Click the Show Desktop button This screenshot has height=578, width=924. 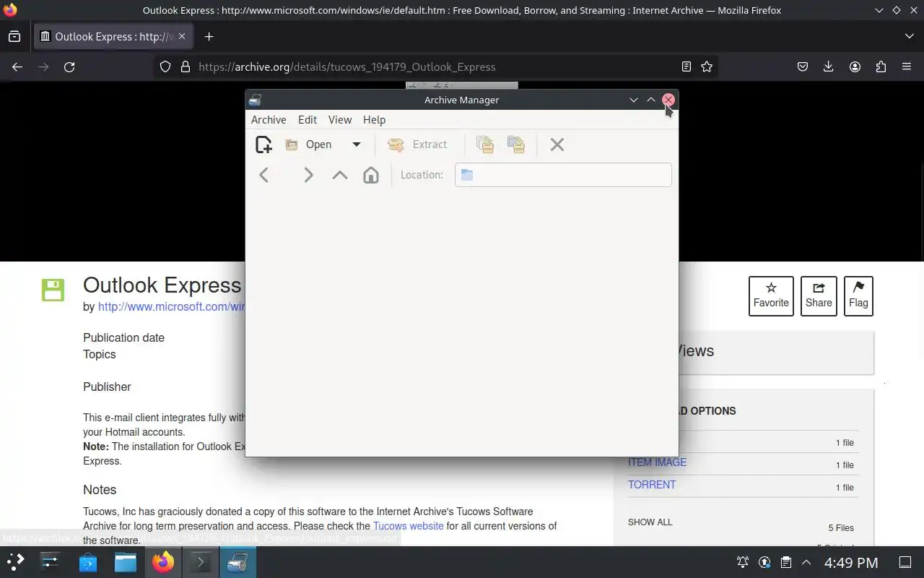905,562
